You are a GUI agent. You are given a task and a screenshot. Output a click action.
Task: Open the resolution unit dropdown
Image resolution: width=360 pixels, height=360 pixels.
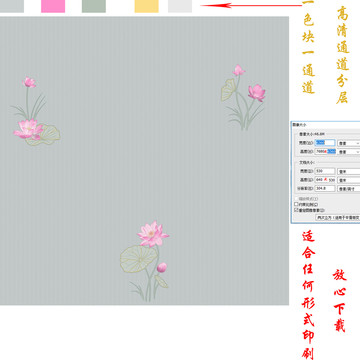349,189
